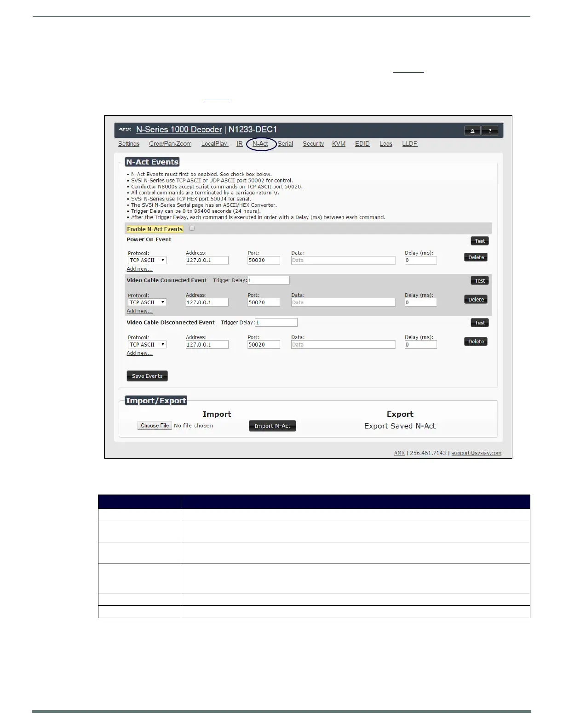Click the AMX footer link
This screenshot has height=728, width=563.
point(399,453)
